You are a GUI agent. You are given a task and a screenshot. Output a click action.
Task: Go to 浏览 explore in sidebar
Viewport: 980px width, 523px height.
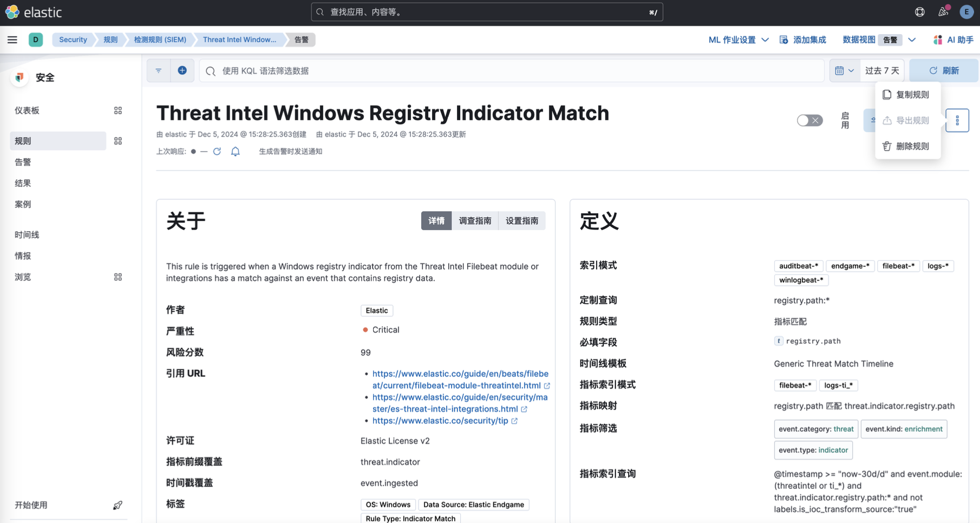pos(23,277)
